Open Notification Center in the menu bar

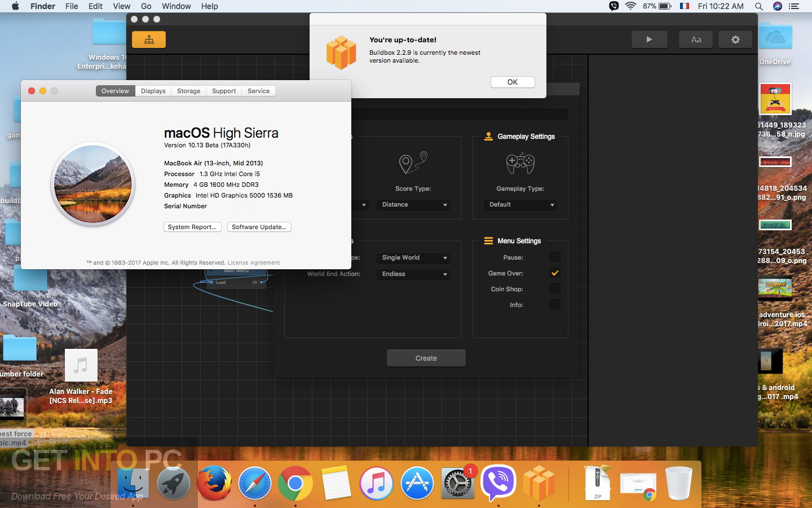[795, 6]
